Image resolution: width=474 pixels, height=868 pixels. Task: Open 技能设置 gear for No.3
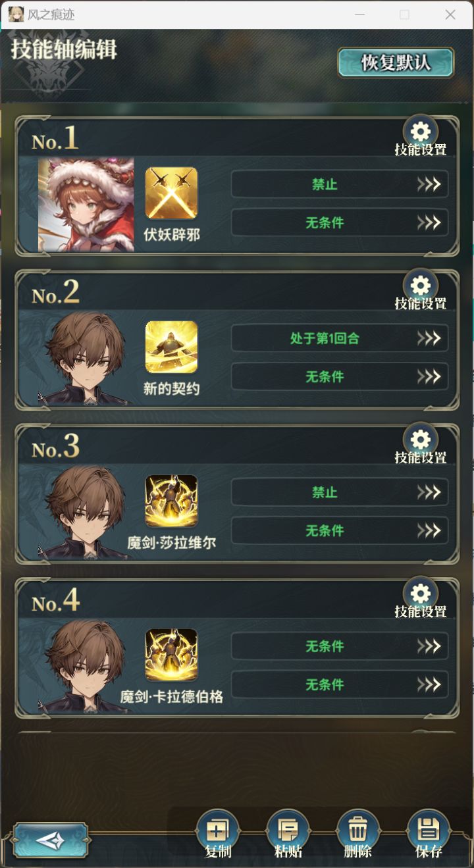pos(420,440)
